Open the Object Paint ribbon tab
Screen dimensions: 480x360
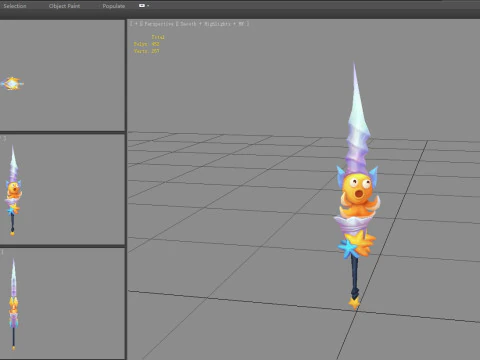(x=64, y=6)
